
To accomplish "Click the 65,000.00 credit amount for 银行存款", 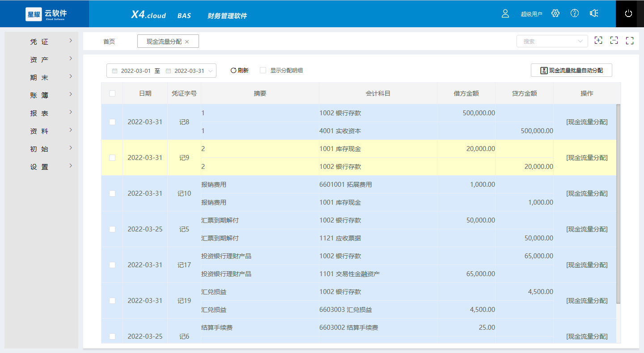I will point(524,256).
